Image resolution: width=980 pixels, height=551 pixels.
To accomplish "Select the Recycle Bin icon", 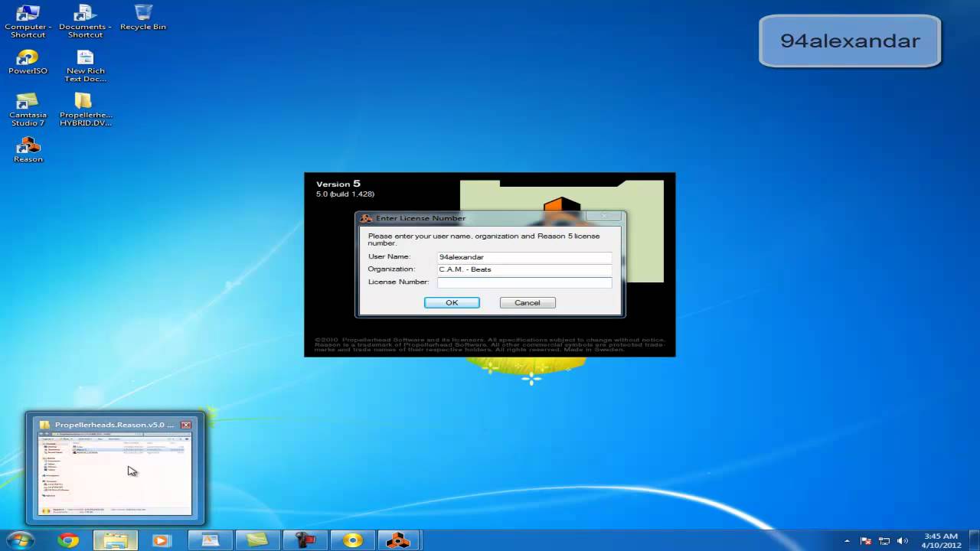I will coord(143,17).
